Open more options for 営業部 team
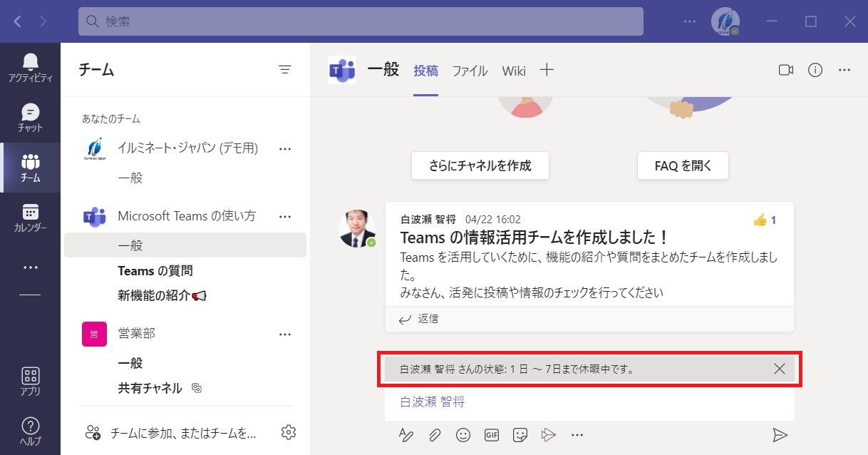 pos(285,334)
